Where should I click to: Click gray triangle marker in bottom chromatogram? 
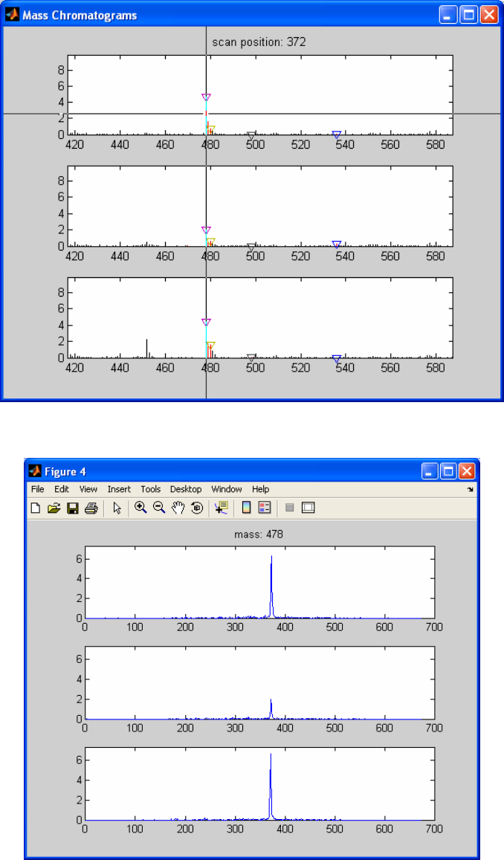click(251, 358)
